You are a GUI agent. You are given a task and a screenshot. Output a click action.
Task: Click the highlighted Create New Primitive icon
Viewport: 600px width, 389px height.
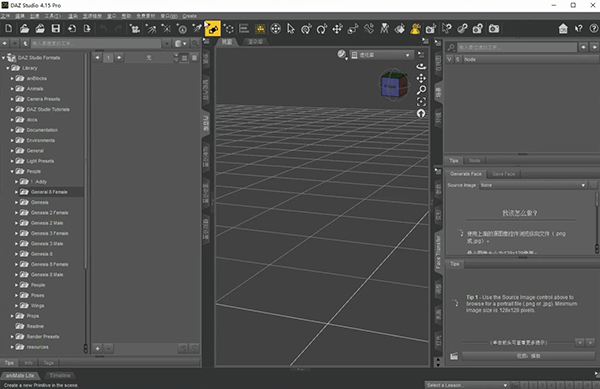[213, 29]
